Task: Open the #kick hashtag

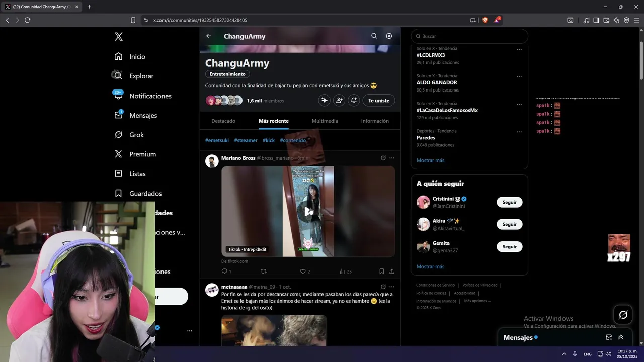Action: tap(269, 140)
